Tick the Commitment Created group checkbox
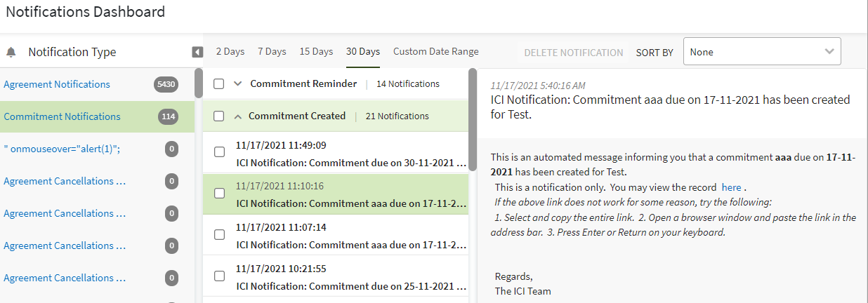The height and width of the screenshot is (303, 868). [219, 116]
